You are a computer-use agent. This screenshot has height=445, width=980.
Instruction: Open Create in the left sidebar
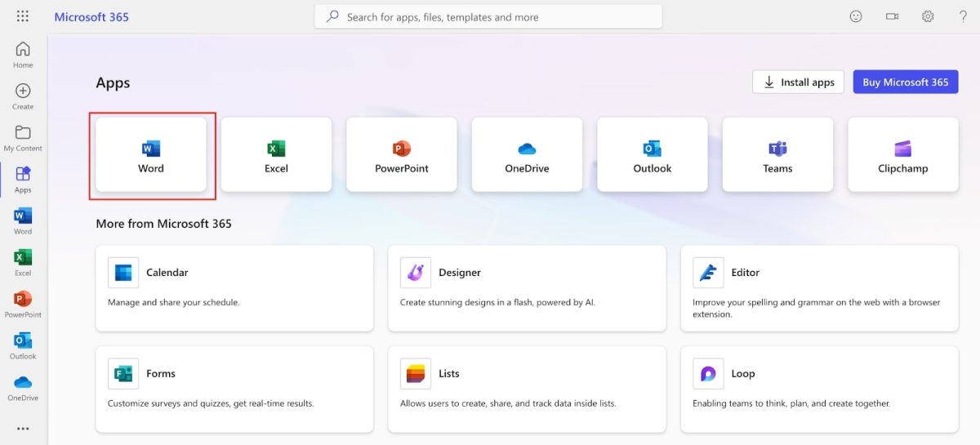tap(23, 96)
